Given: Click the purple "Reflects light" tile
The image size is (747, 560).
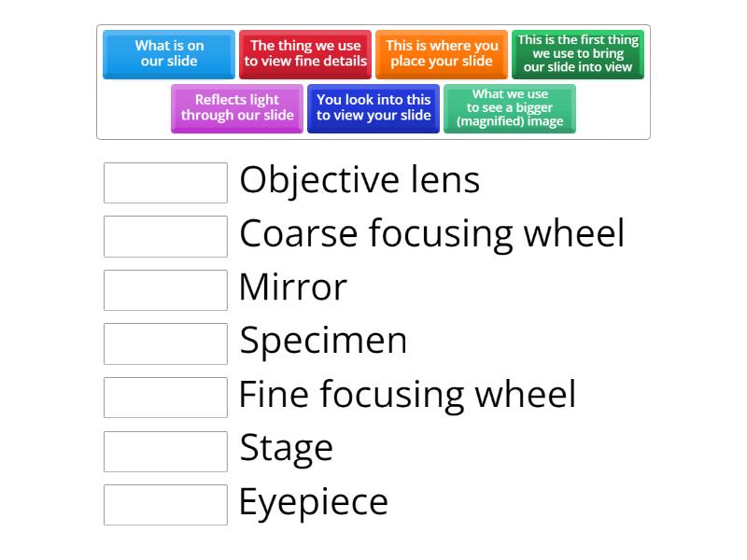Looking at the screenshot, I should [x=237, y=108].
